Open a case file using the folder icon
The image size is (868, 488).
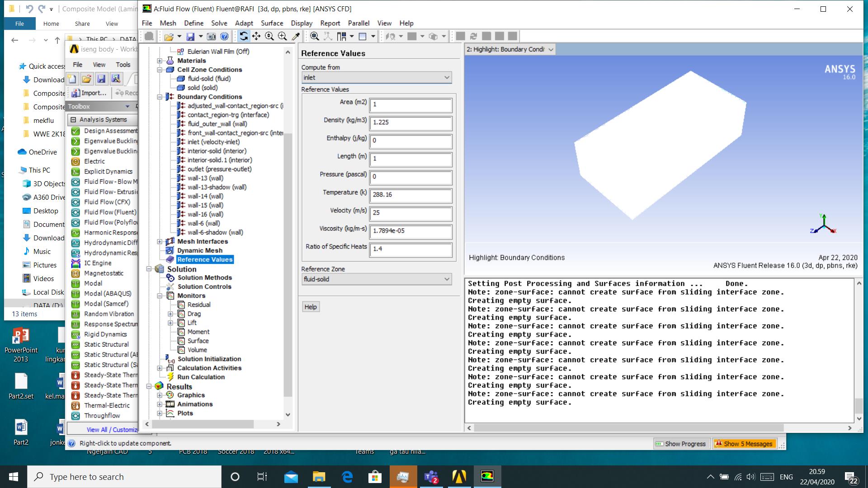coord(169,36)
